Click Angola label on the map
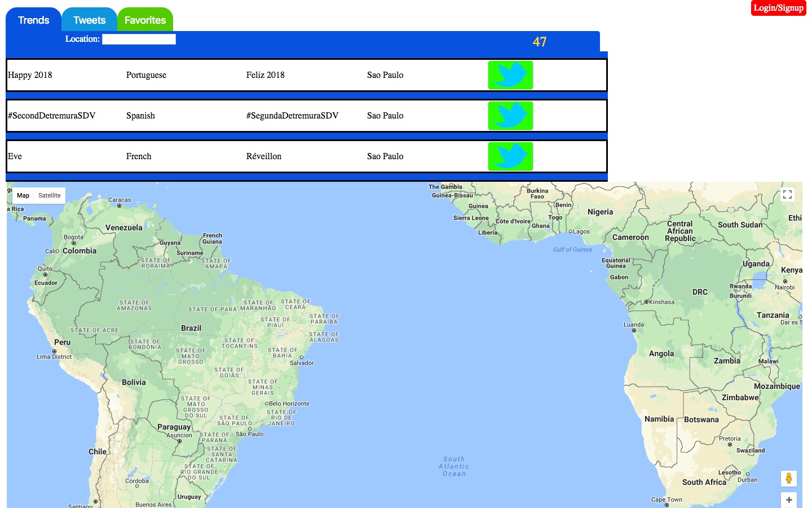The width and height of the screenshot is (812, 508). click(661, 354)
